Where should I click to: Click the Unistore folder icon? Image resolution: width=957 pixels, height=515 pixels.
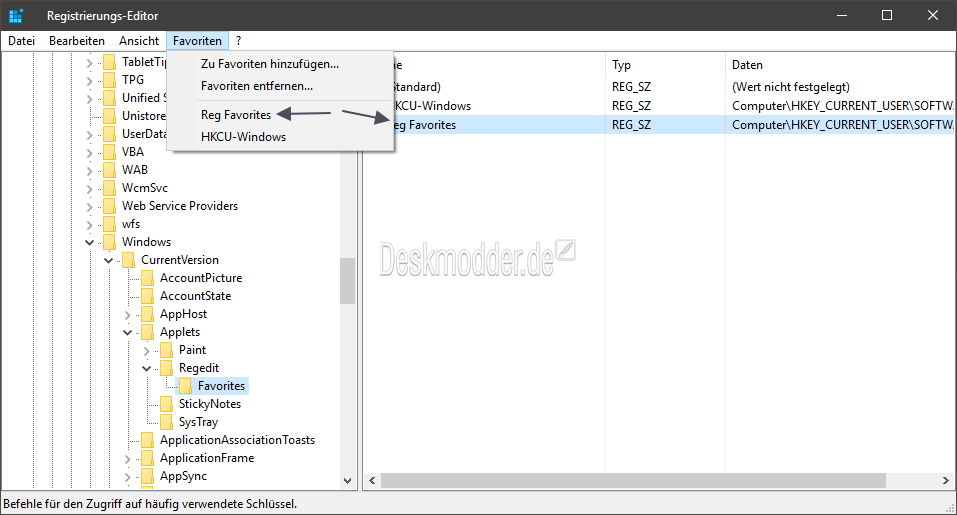[109, 116]
